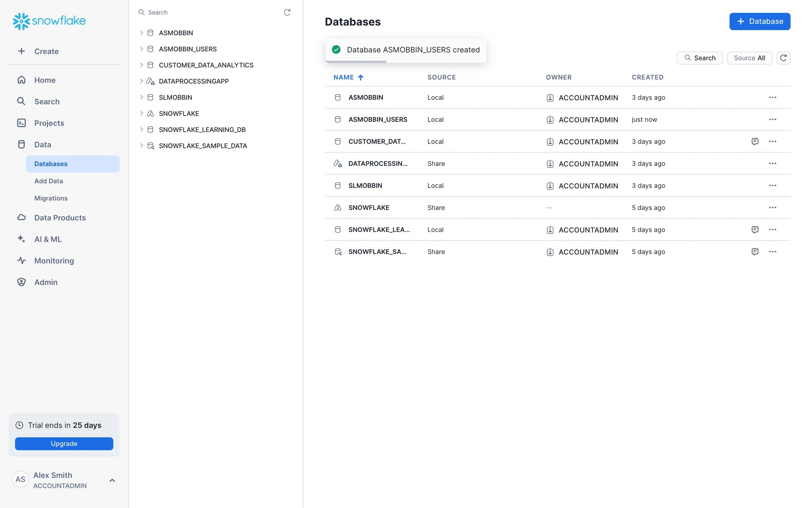Image resolution: width=812 pixels, height=508 pixels.
Task: Open the comment icon for SNOWFLAKE_SA row
Action: pyautogui.click(x=755, y=251)
